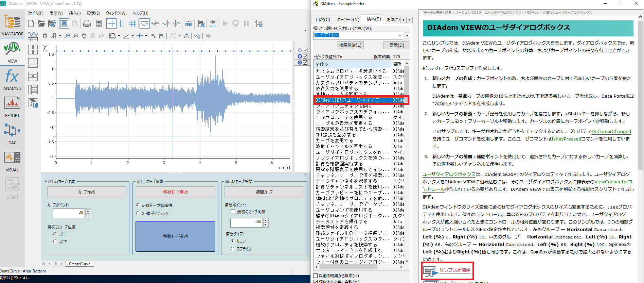Click the 検索開始(L) button
The width and height of the screenshot is (644, 283).
tap(350, 45)
